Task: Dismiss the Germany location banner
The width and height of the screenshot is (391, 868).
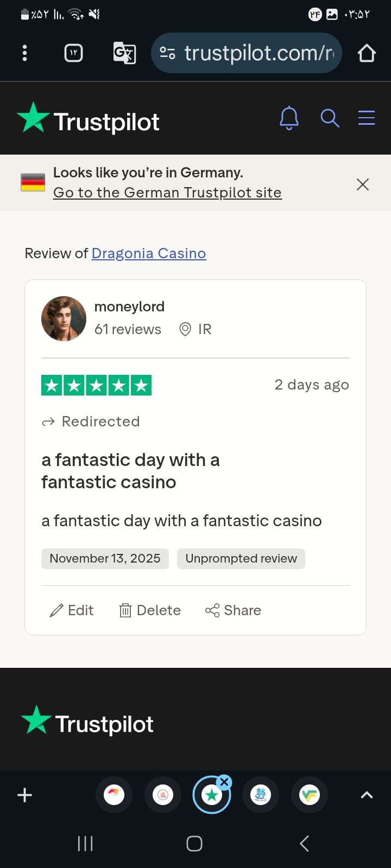Action: (363, 184)
